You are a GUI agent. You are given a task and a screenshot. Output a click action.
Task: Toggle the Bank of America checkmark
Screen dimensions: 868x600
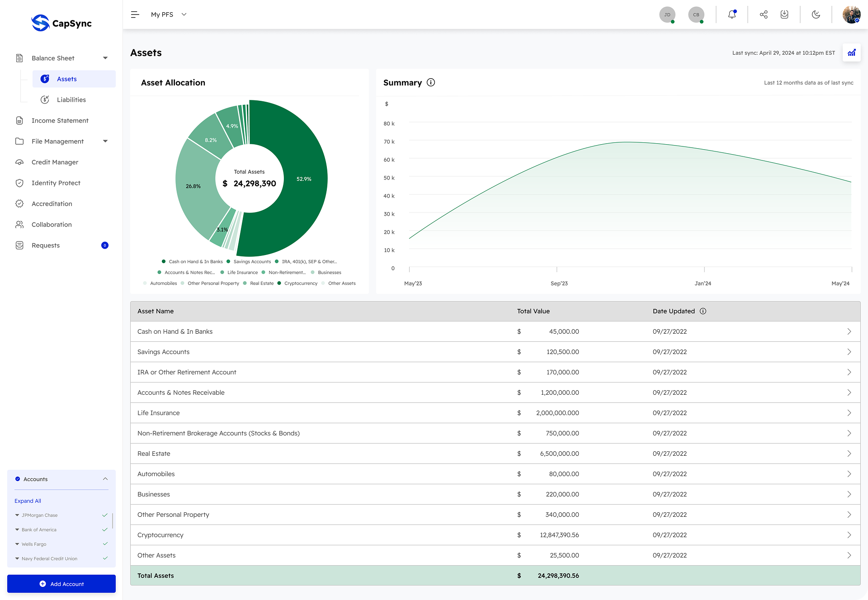pyautogui.click(x=105, y=529)
